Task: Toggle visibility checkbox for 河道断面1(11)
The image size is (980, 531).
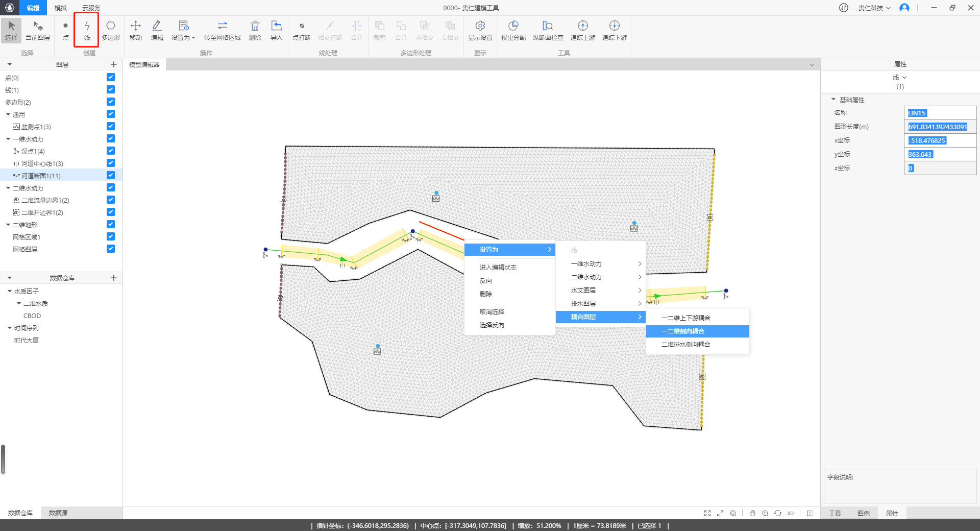Action: pyautogui.click(x=111, y=175)
